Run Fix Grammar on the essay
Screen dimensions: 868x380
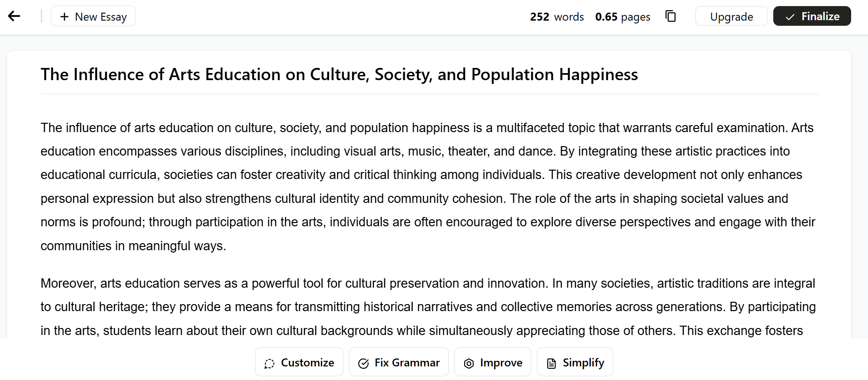[x=399, y=362]
